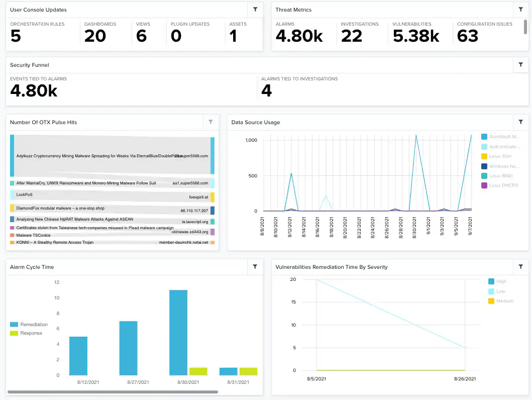Click the 8/31/2021 Response bar
This screenshot has height=400, width=532.
[x=248, y=371]
